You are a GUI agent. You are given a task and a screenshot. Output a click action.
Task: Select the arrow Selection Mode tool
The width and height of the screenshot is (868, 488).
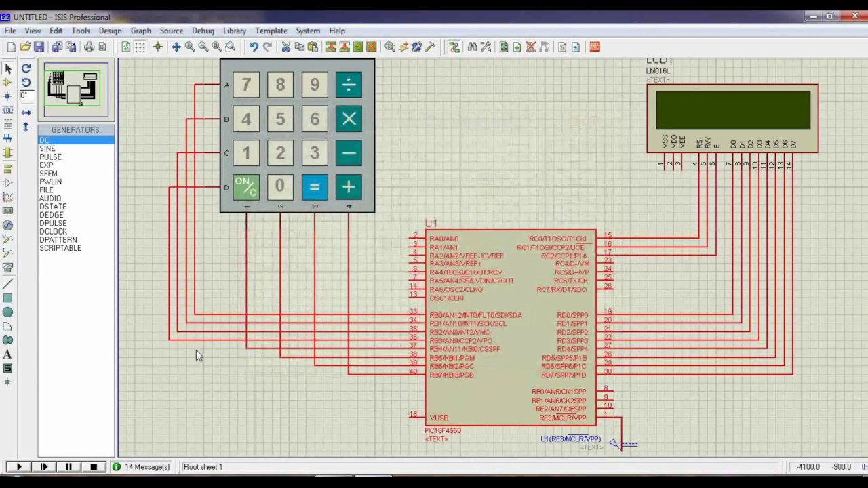(8, 68)
